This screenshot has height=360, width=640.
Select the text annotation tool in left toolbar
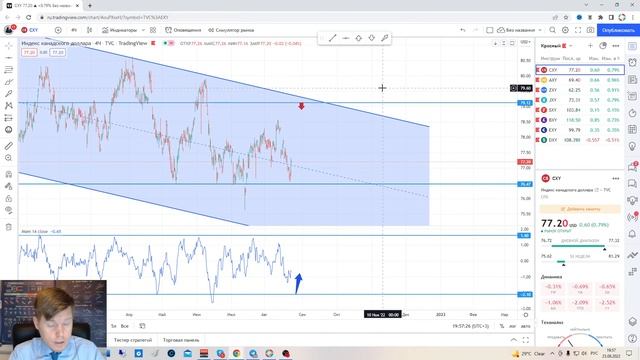tap(9, 93)
